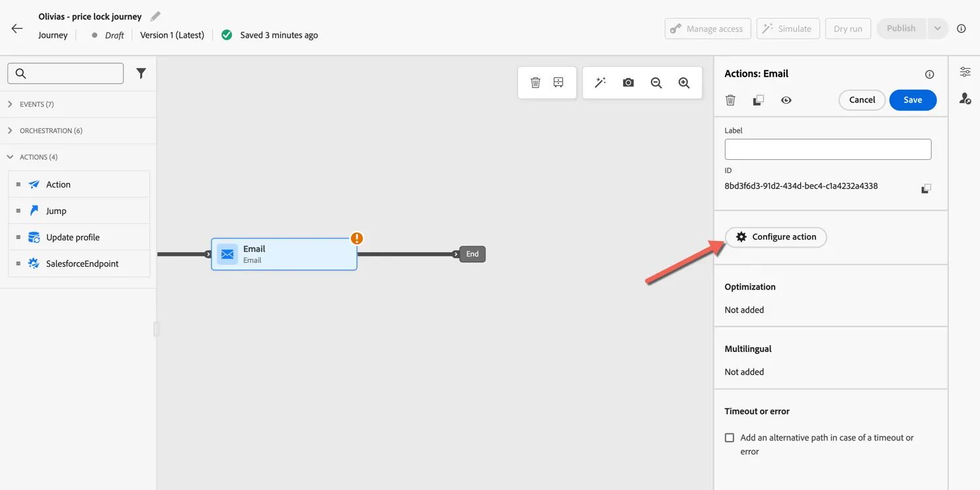This screenshot has width=980, height=490.
Task: Zoom in the journey canvas
Action: 684,83
